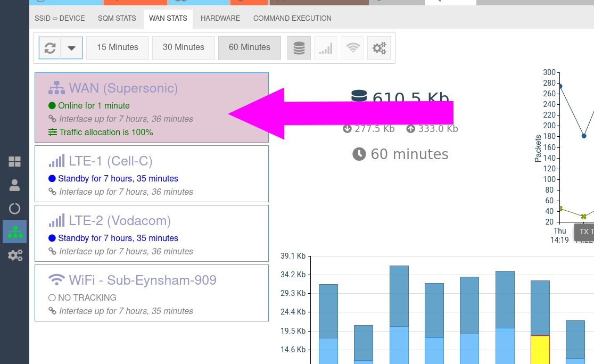Click the dashboard grid icon in sidebar

pos(15,162)
